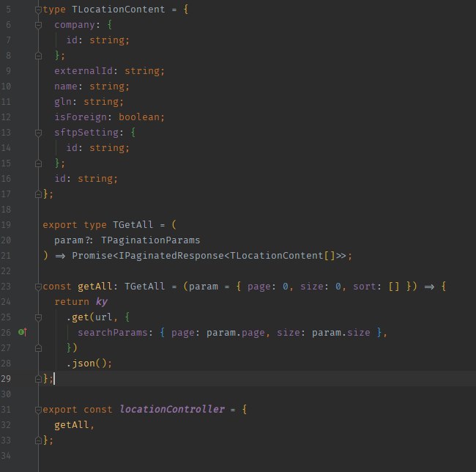Click the fold end marker on line 17
This screenshot has height=472, width=476.
click(x=38, y=194)
